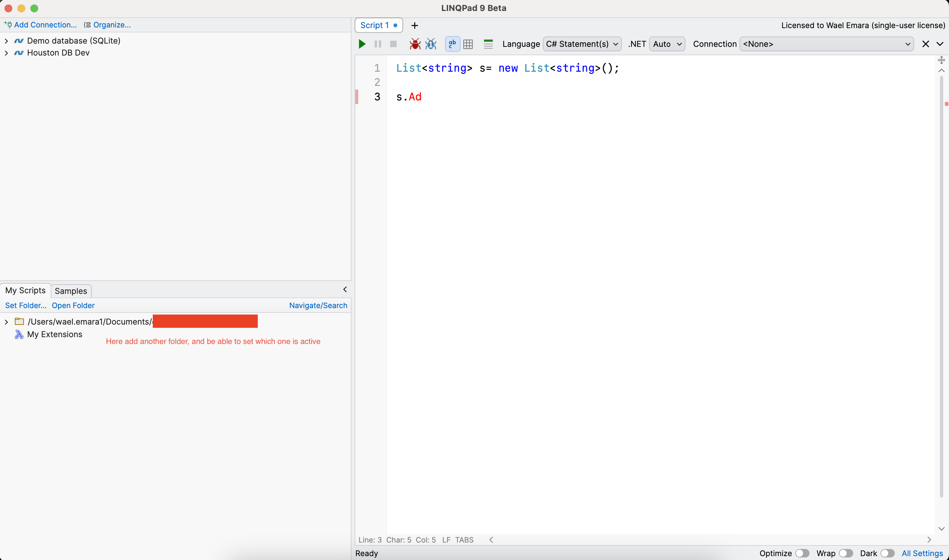The image size is (949, 560).
Task: Open the .NET Auto version dropdown
Action: [x=667, y=44]
